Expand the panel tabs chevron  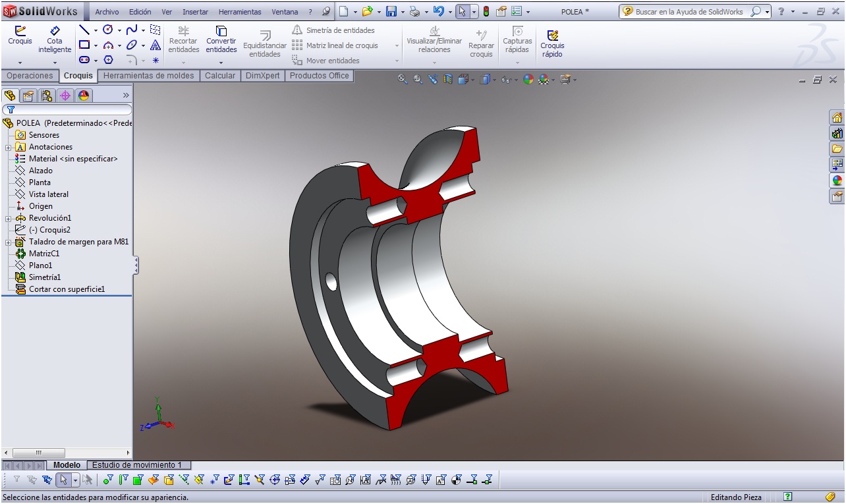[126, 96]
